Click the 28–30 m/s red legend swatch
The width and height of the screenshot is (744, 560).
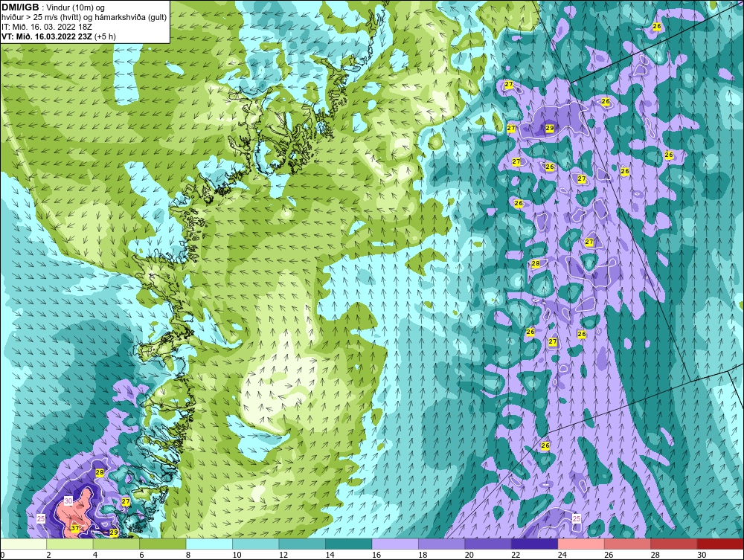pyautogui.click(x=674, y=544)
